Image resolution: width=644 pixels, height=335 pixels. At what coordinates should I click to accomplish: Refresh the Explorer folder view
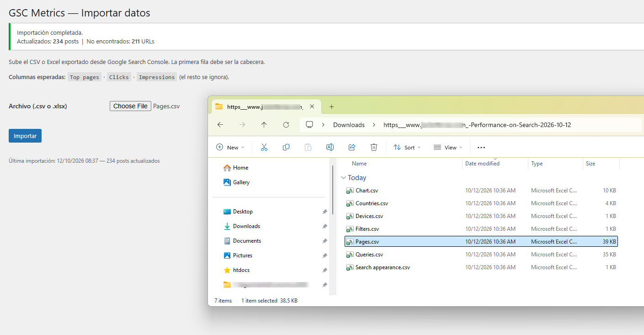pos(286,125)
